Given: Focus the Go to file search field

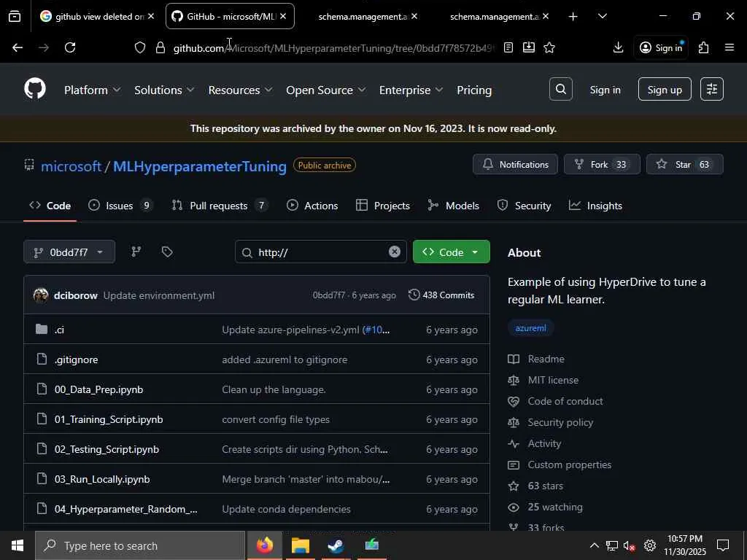Looking at the screenshot, I should (321, 252).
